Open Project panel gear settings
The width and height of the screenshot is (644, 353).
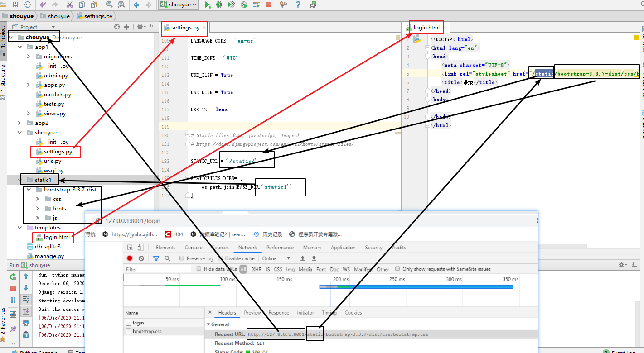tap(140, 27)
